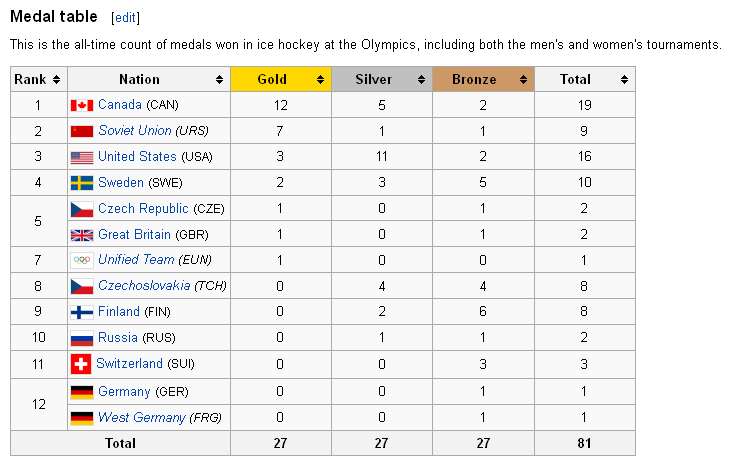Click the Great Britain flag icon
The width and height of the screenshot is (732, 472).
tap(81, 235)
